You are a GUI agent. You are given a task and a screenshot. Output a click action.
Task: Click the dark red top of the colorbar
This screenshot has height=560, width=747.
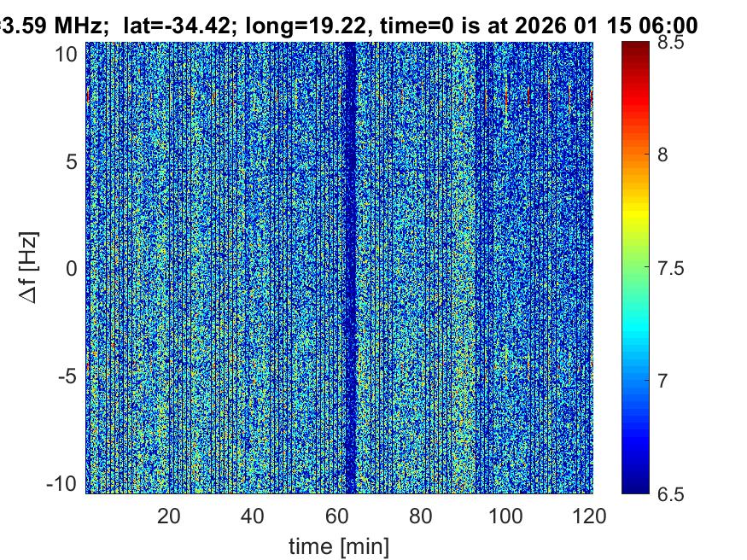(x=634, y=50)
